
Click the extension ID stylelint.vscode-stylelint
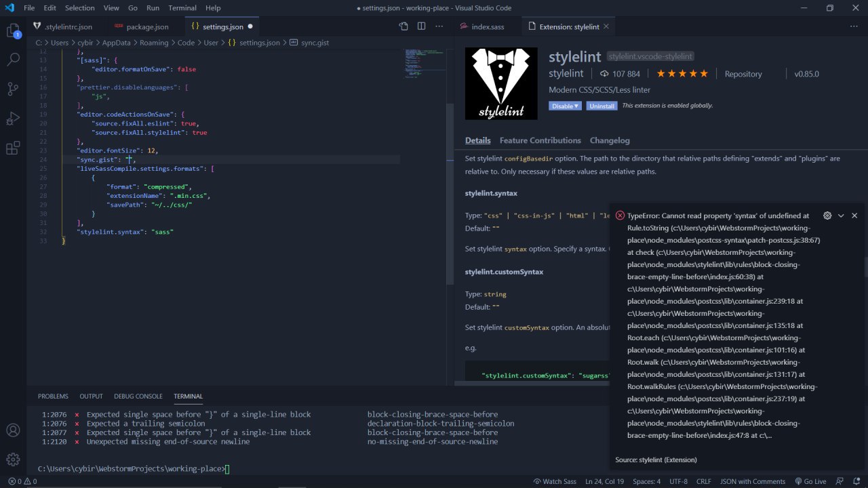click(650, 56)
